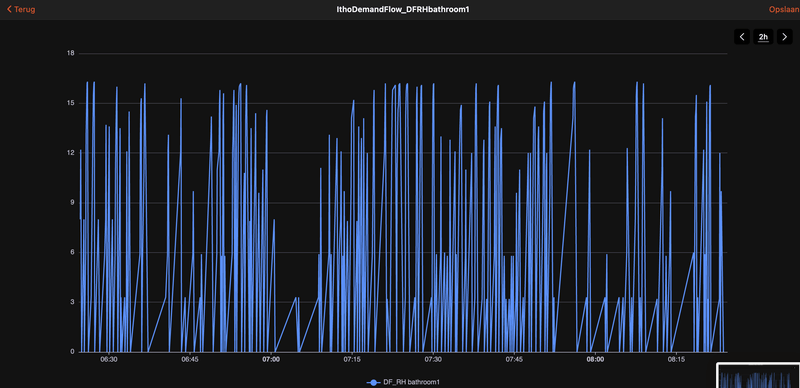Open the 2h time range selector
This screenshot has height=388, width=800.
coord(763,37)
